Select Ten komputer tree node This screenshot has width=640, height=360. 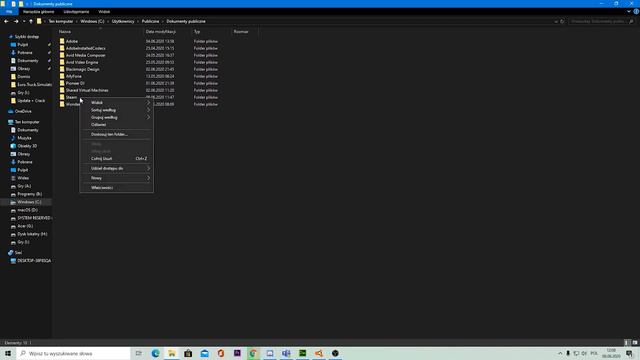point(27,122)
